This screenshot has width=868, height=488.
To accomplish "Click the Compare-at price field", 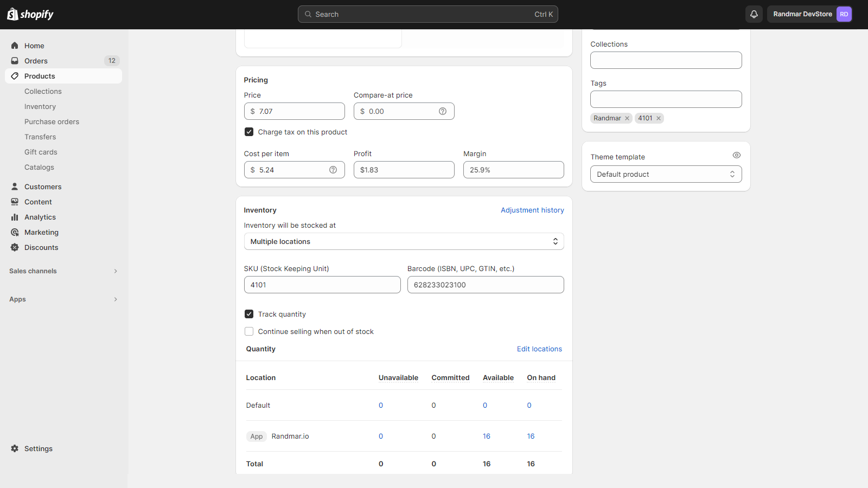I will [x=404, y=111].
